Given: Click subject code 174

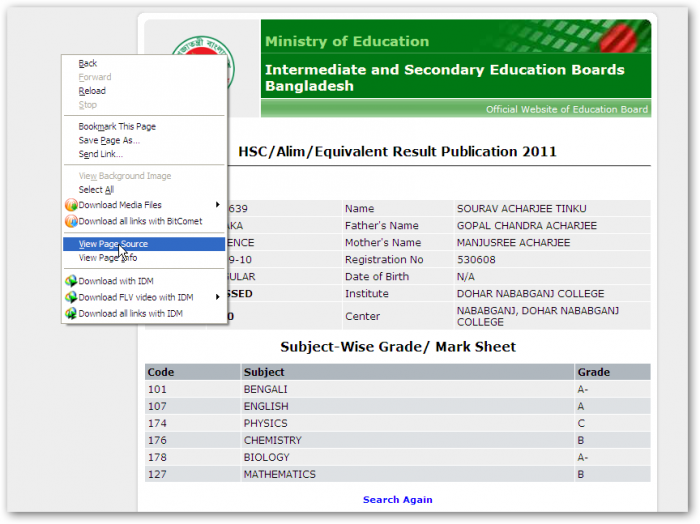Looking at the screenshot, I should (157, 424).
